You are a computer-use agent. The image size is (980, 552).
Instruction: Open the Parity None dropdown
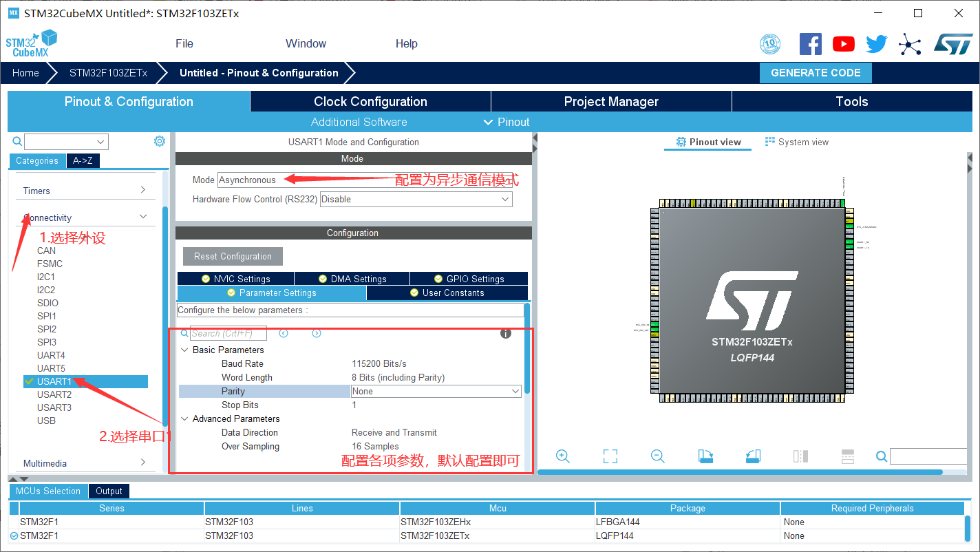[x=436, y=391]
